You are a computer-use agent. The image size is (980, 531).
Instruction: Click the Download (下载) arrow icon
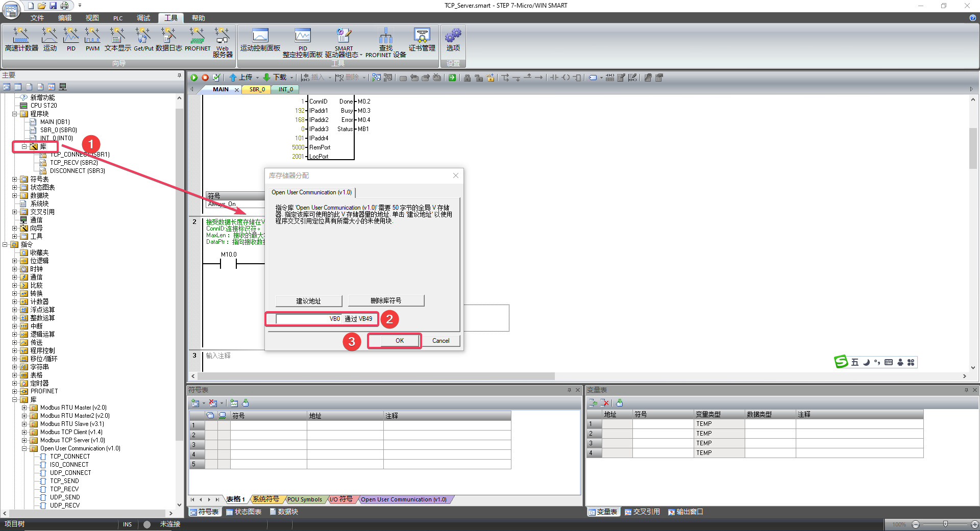pyautogui.click(x=266, y=78)
